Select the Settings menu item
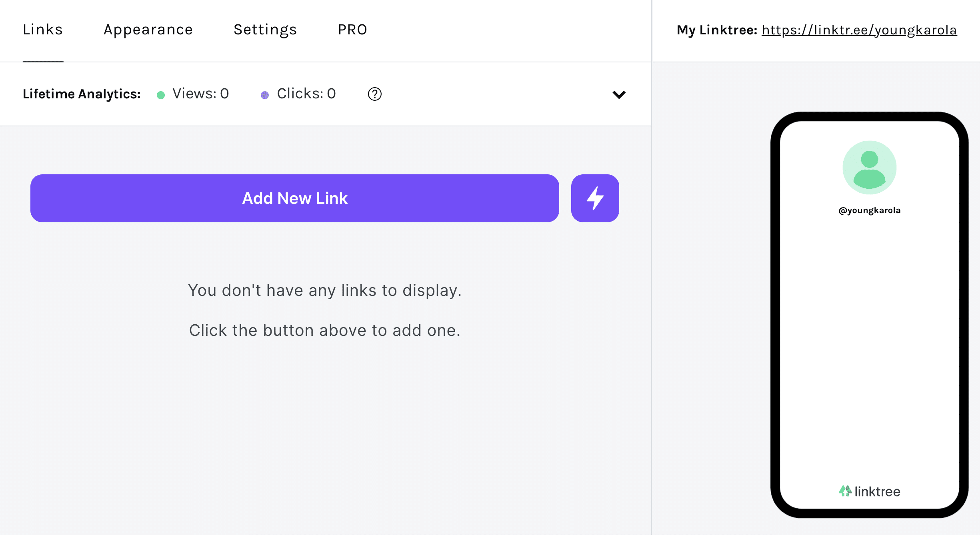The width and height of the screenshot is (980, 535). [x=265, y=28]
